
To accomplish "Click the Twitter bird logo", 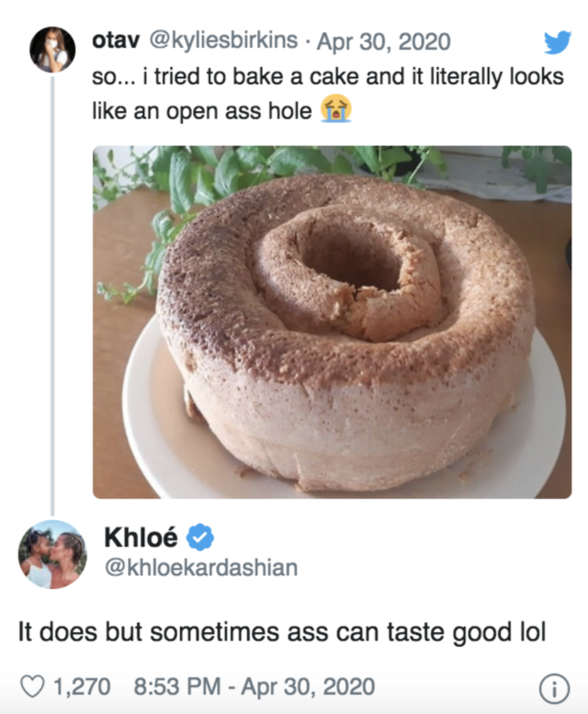I will [557, 42].
